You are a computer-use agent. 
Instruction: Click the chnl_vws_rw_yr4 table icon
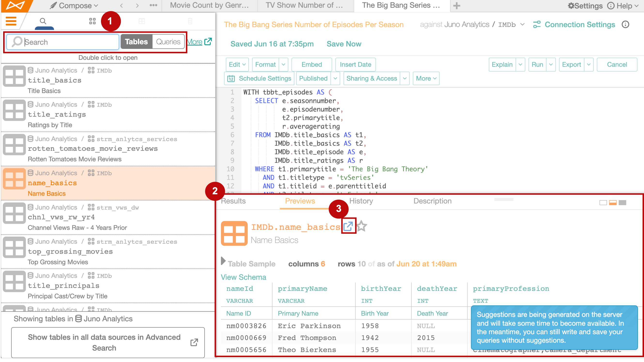(14, 213)
